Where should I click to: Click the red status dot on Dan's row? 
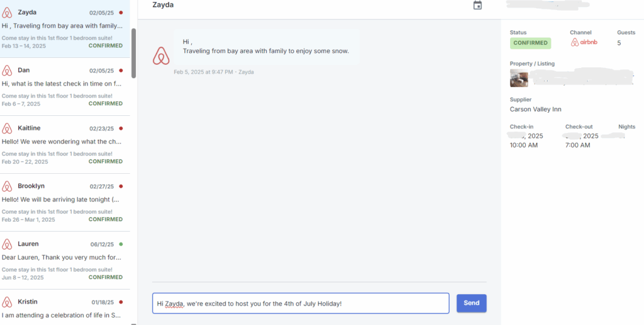click(121, 71)
